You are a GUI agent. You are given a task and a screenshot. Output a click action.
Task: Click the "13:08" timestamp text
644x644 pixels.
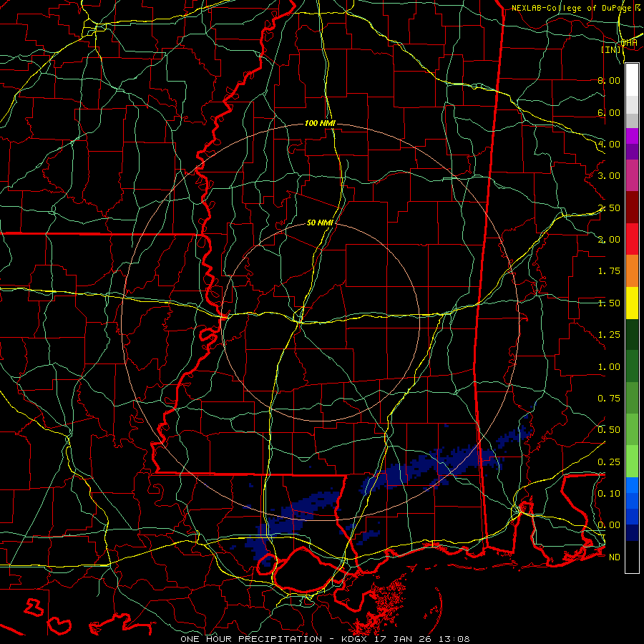point(456,639)
